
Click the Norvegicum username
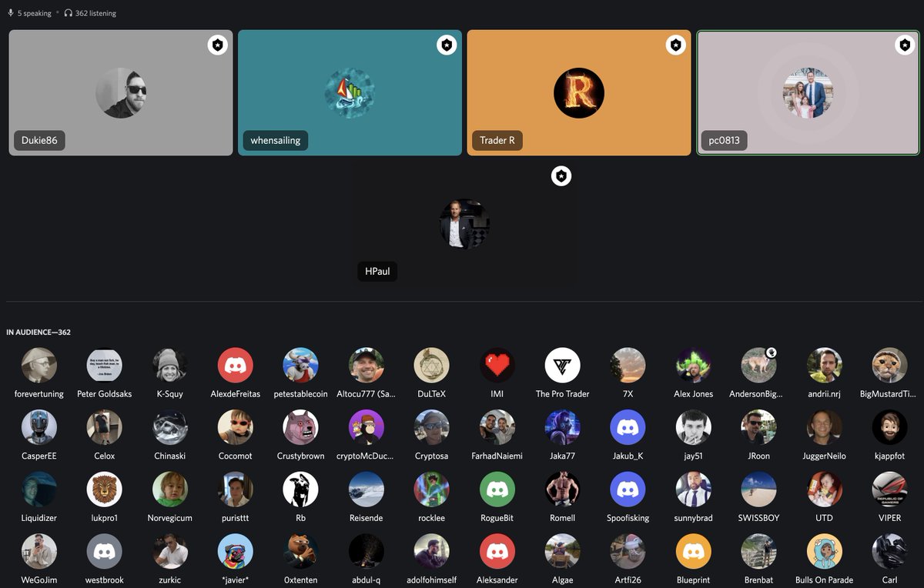point(170,519)
